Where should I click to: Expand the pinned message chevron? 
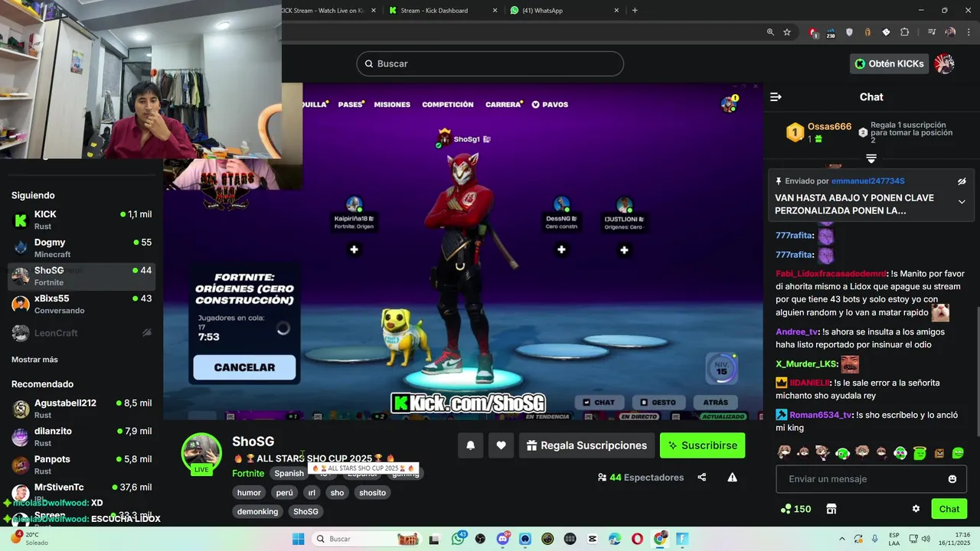962,202
